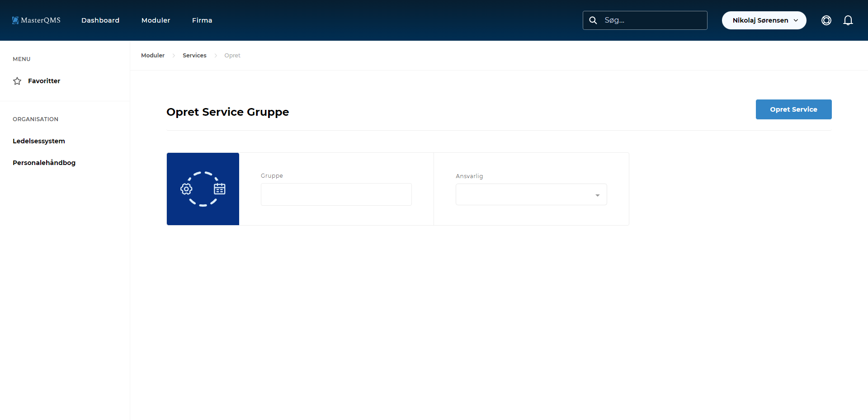The width and height of the screenshot is (868, 420).
Task: Click the Opret Service button
Action: (x=793, y=109)
